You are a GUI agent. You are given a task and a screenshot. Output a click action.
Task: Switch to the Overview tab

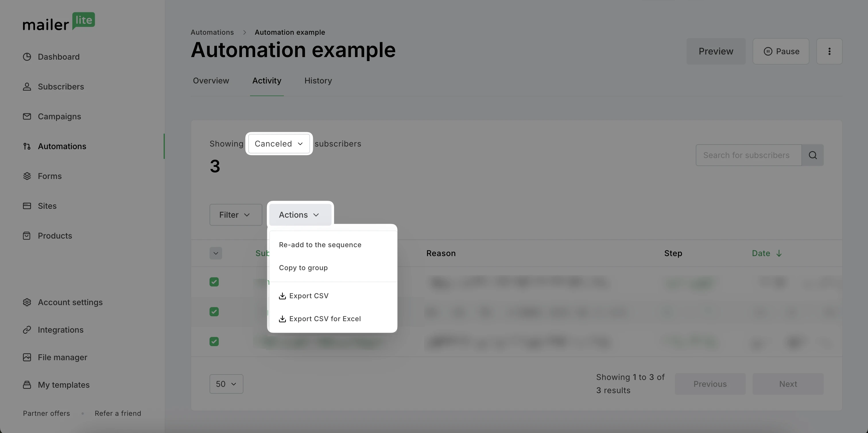coord(211,81)
